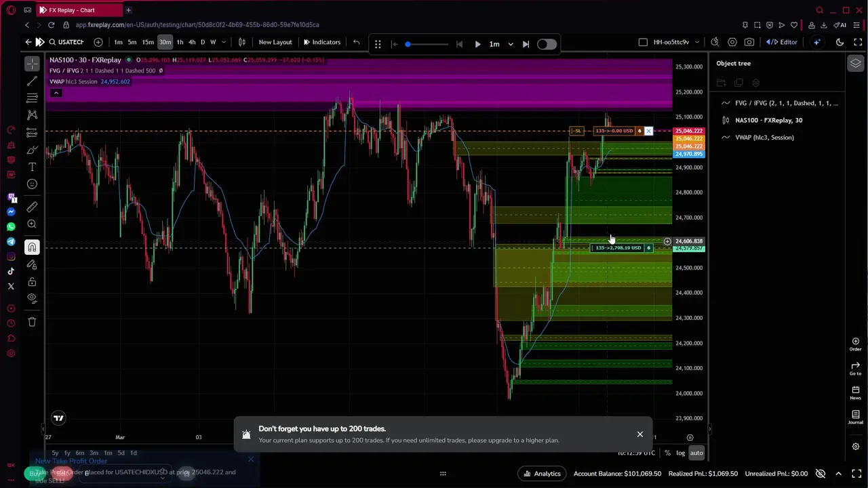This screenshot has height=488, width=868.
Task: Expand the replay speed 1m dropdown
Action: (511, 44)
